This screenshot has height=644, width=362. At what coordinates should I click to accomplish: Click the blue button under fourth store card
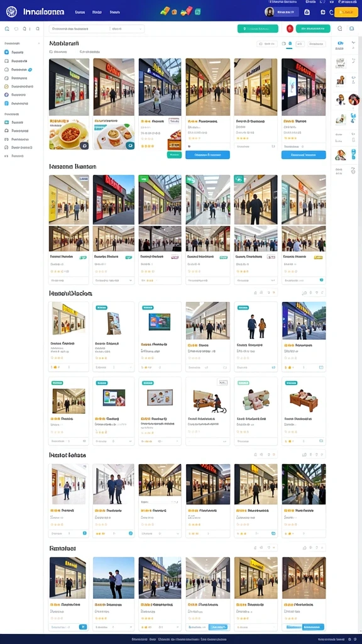pyautogui.click(x=207, y=155)
